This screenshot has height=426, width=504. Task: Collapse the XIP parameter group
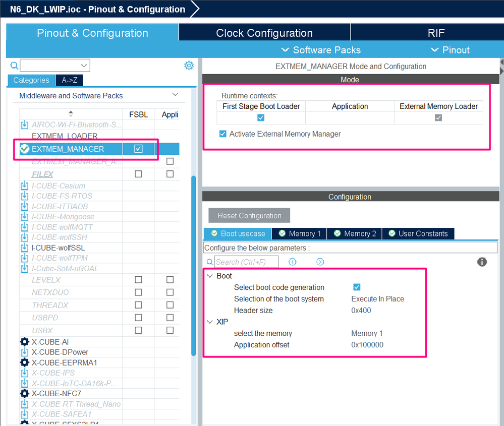click(210, 322)
